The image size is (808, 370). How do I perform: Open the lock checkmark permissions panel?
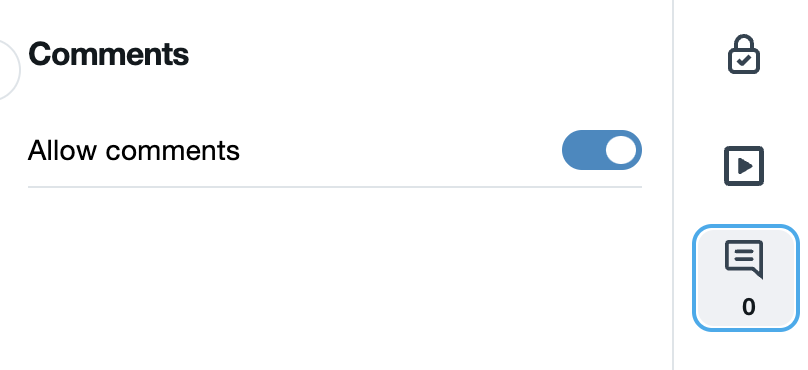tap(744, 55)
